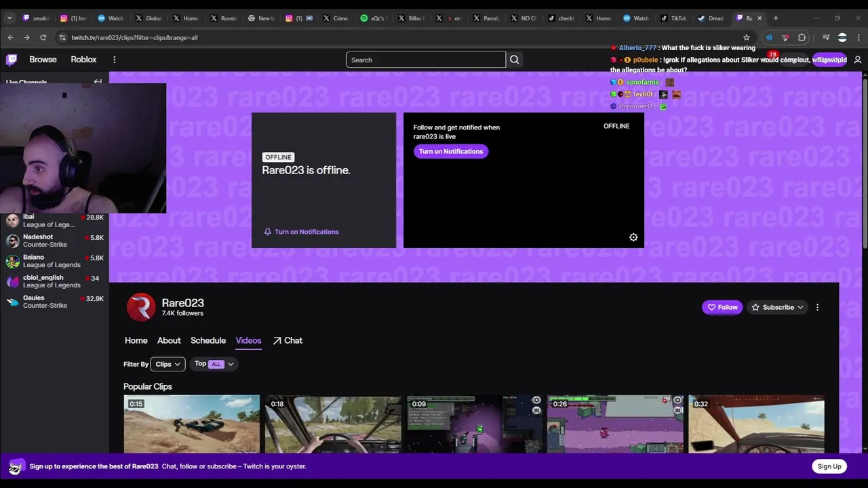Click into the Twitch Search field
868x488 pixels.
426,60
